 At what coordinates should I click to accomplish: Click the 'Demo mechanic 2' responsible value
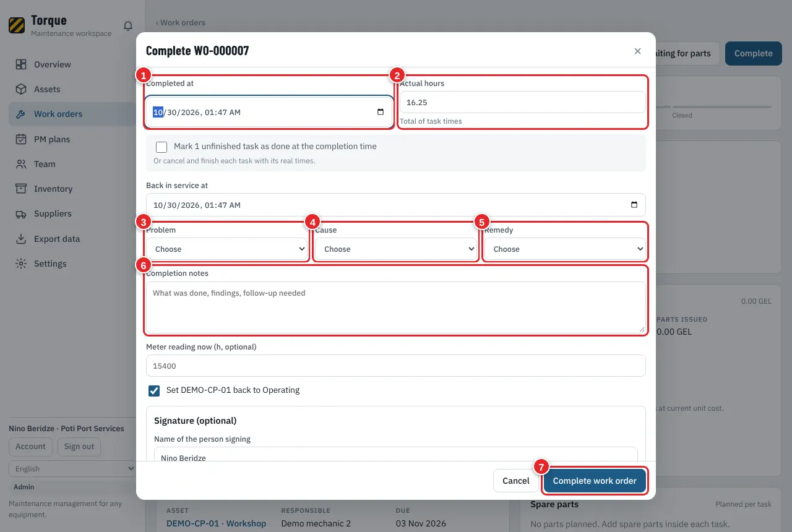click(x=316, y=523)
